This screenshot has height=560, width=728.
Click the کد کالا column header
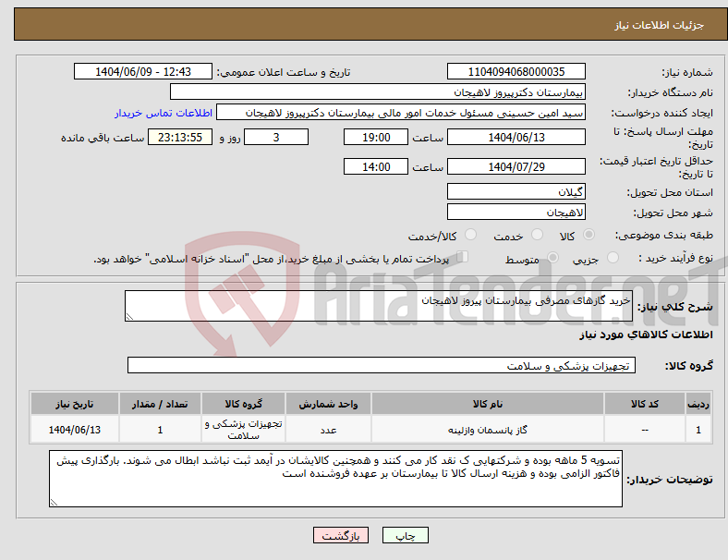coord(645,404)
